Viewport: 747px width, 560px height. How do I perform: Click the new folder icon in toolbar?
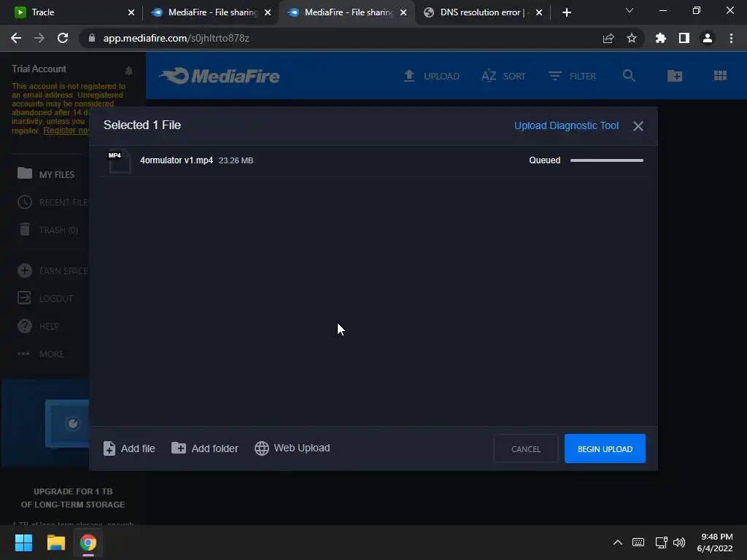675,76
